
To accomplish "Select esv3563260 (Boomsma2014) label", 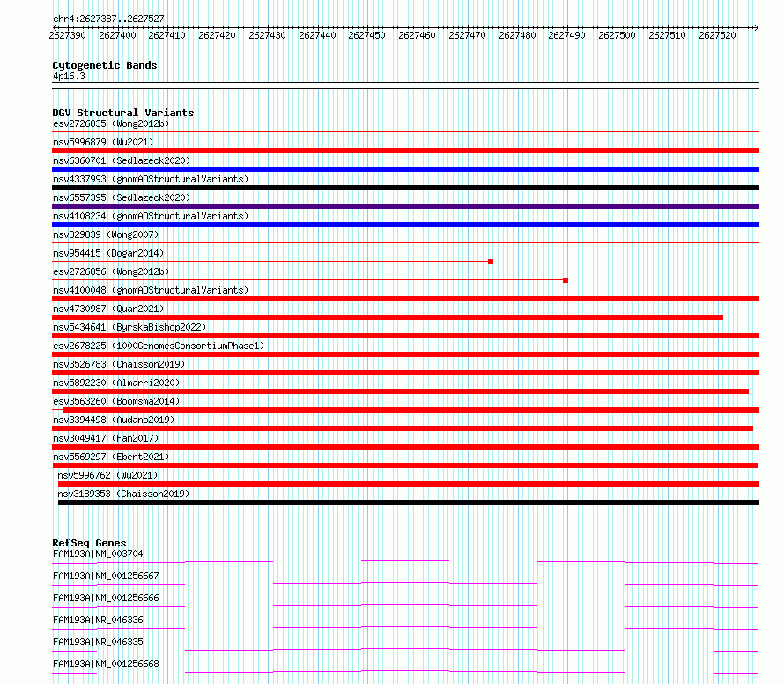I will tap(116, 401).
